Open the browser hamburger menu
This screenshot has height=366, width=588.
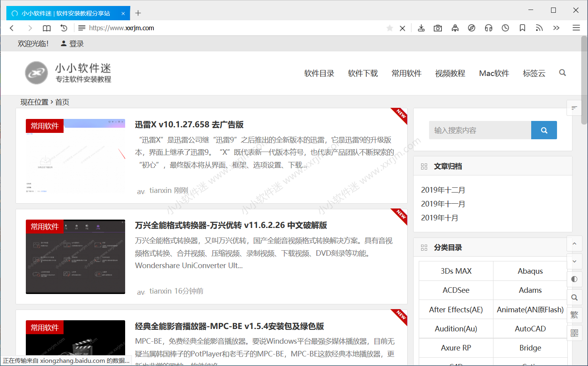[x=576, y=28]
